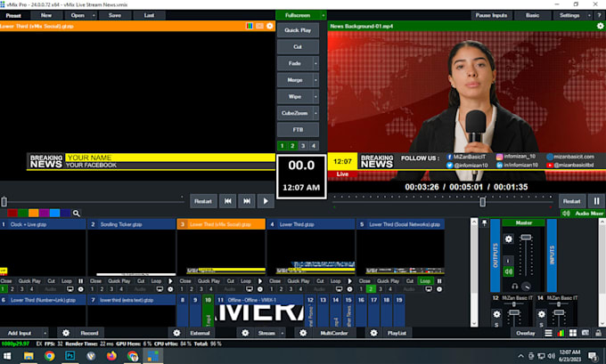Skip to next item in preview
The height and width of the screenshot is (364, 606).
click(247, 201)
